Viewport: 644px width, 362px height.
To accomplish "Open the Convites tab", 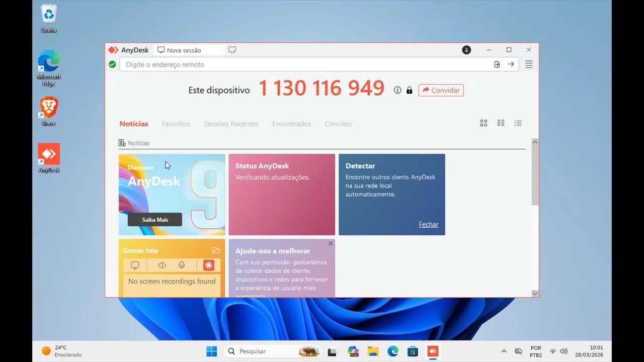I will pyautogui.click(x=338, y=124).
